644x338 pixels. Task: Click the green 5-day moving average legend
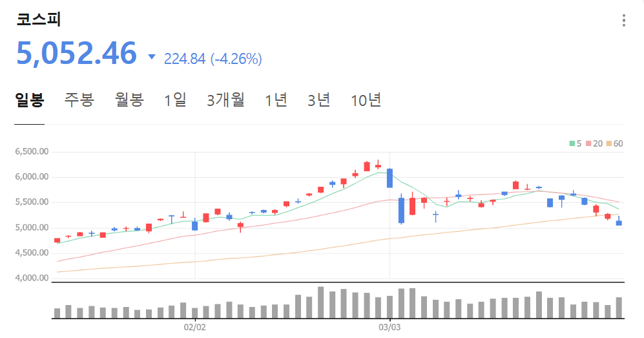click(575, 143)
